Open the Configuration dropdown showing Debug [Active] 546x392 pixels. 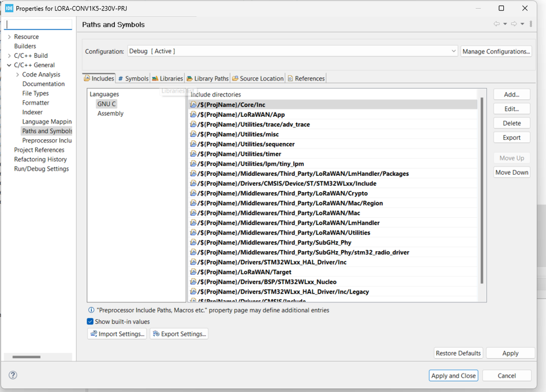(x=292, y=51)
